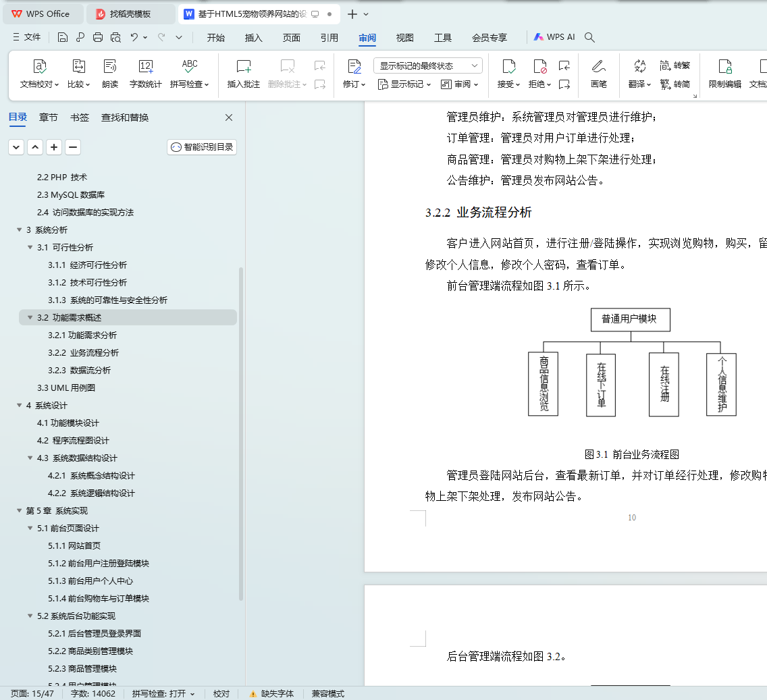Image resolution: width=767 pixels, height=700 pixels.
Task: Open WPS AI assistant
Action: (554, 37)
